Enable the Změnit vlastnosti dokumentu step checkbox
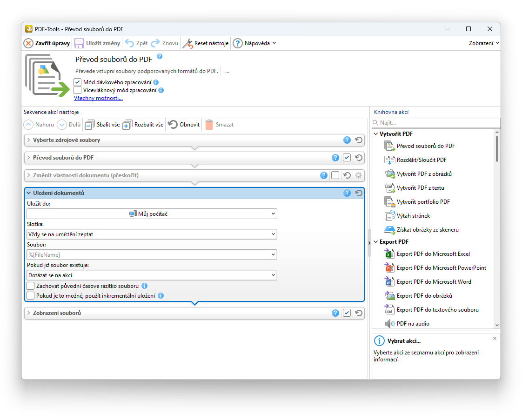This screenshot has width=522, height=420. (x=335, y=175)
